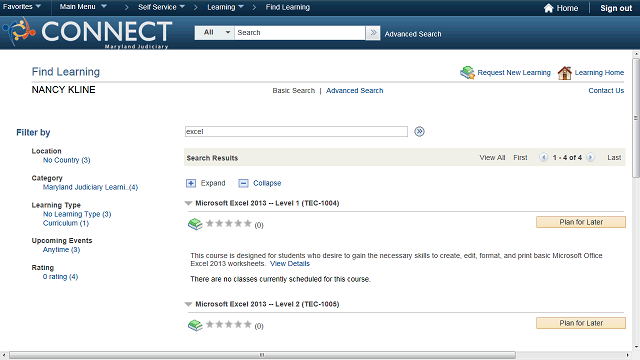Switch to Advanced Search below Find Learning
This screenshot has height=360, width=640.
[x=354, y=91]
